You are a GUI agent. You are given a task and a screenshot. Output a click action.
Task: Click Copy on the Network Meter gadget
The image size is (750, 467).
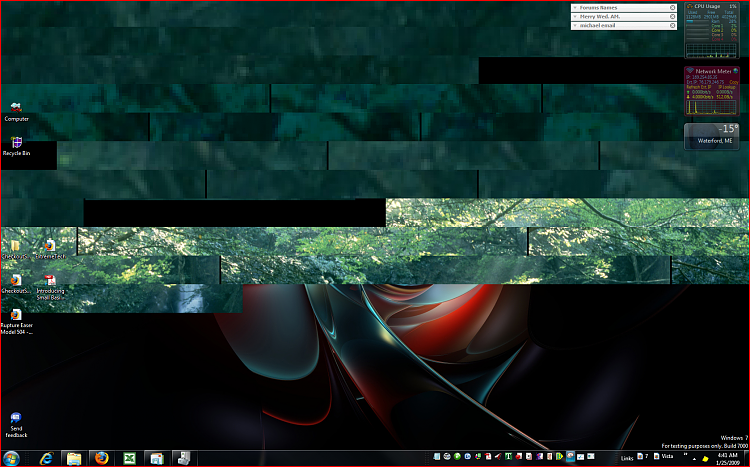click(x=733, y=82)
